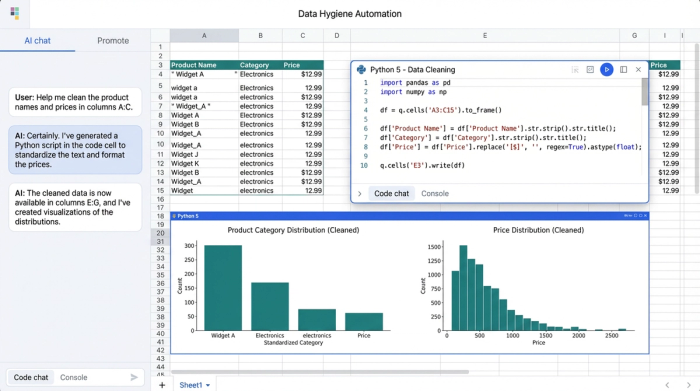The height and width of the screenshot is (391, 700).
Task: Click the Python 5 chart window title icon
Action: 175,216
